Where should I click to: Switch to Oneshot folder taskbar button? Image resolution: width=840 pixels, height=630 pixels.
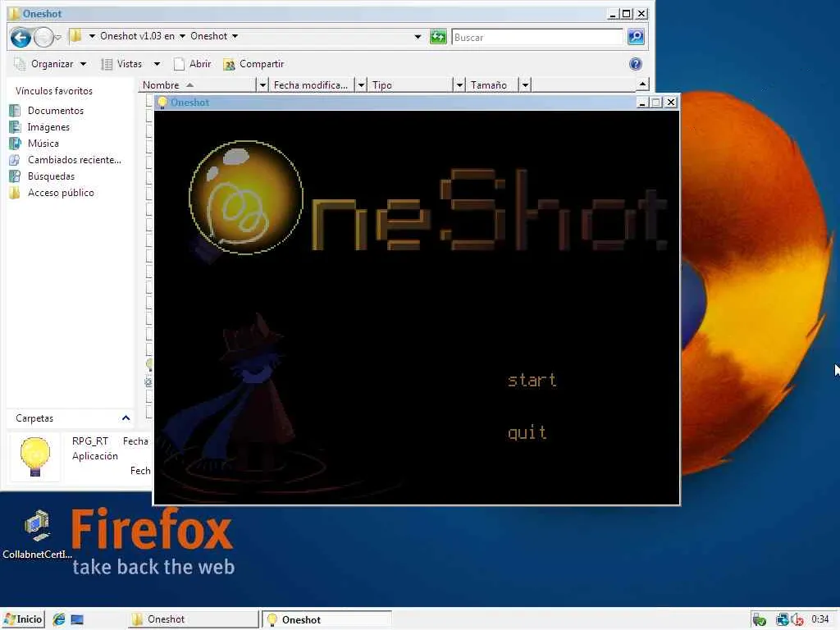193,619
